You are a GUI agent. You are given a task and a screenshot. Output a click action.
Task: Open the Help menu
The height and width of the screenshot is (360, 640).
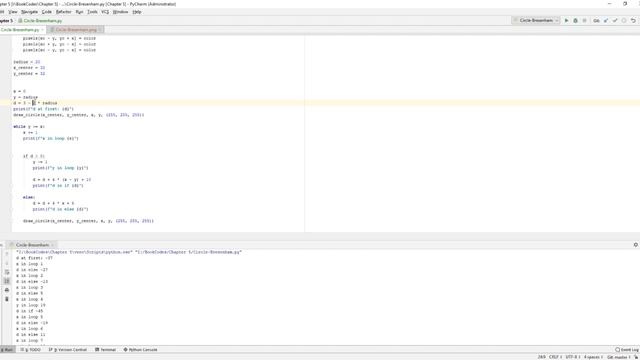click(137, 12)
